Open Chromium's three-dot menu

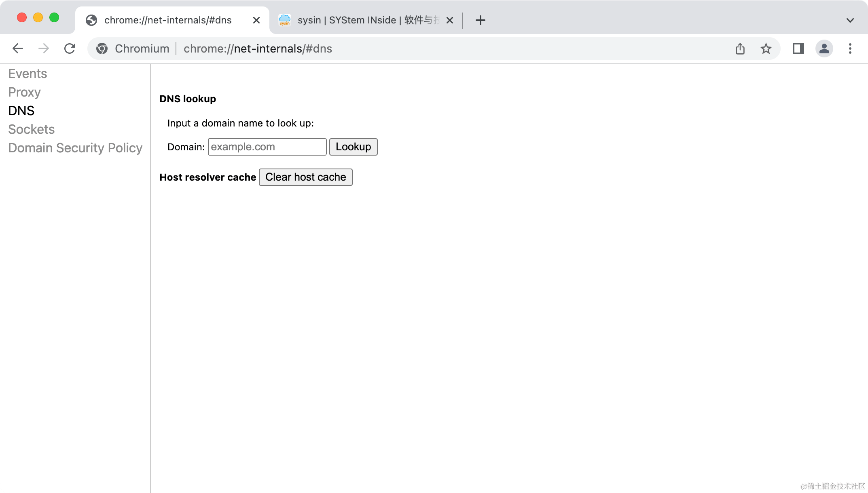(850, 48)
